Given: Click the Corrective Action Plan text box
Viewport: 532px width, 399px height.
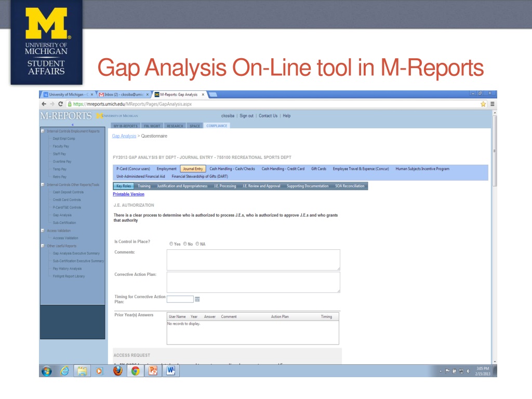Looking at the screenshot, I should pos(253,282).
